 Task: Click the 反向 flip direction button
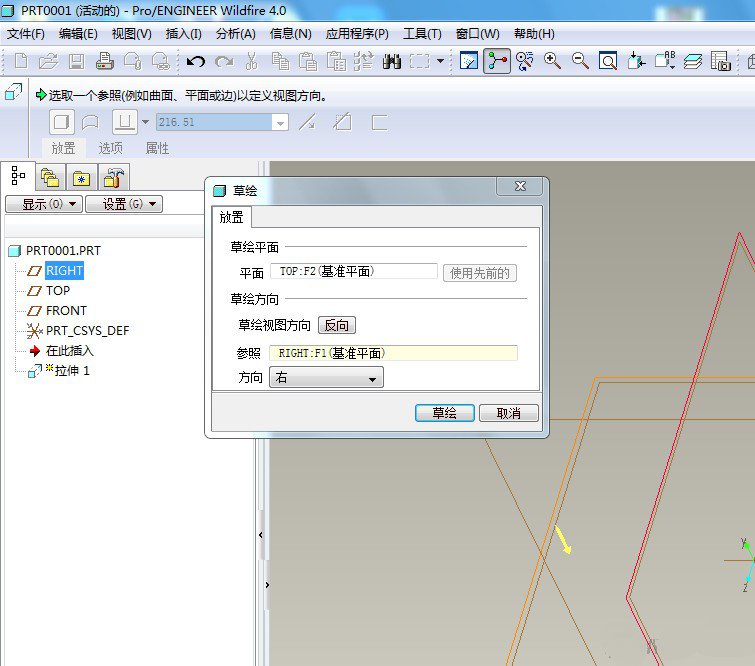337,325
